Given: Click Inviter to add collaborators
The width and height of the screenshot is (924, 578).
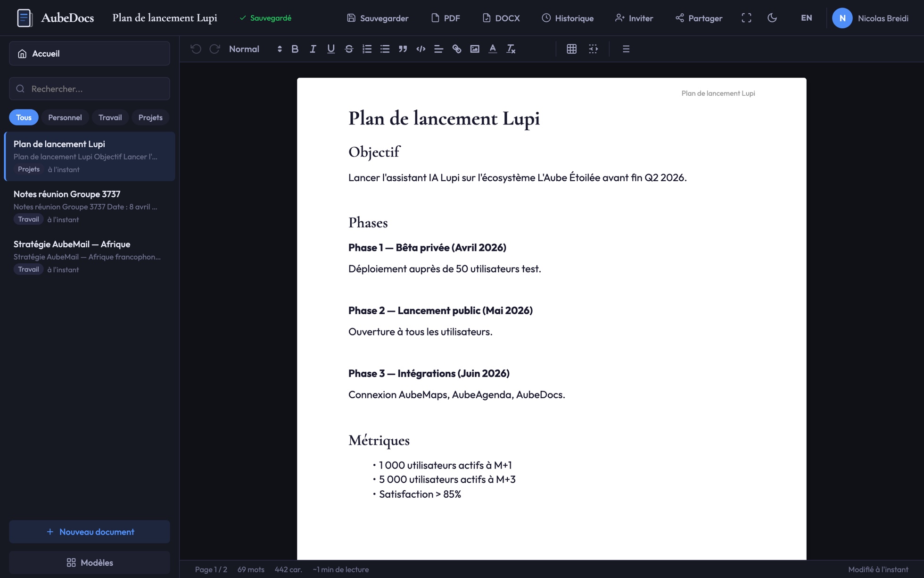Looking at the screenshot, I should tap(634, 18).
